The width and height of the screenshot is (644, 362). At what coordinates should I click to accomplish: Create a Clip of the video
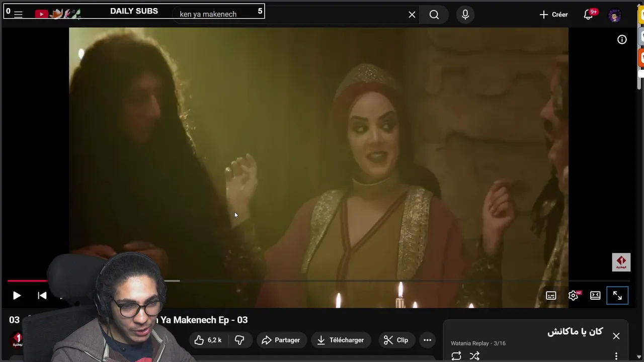point(396,340)
